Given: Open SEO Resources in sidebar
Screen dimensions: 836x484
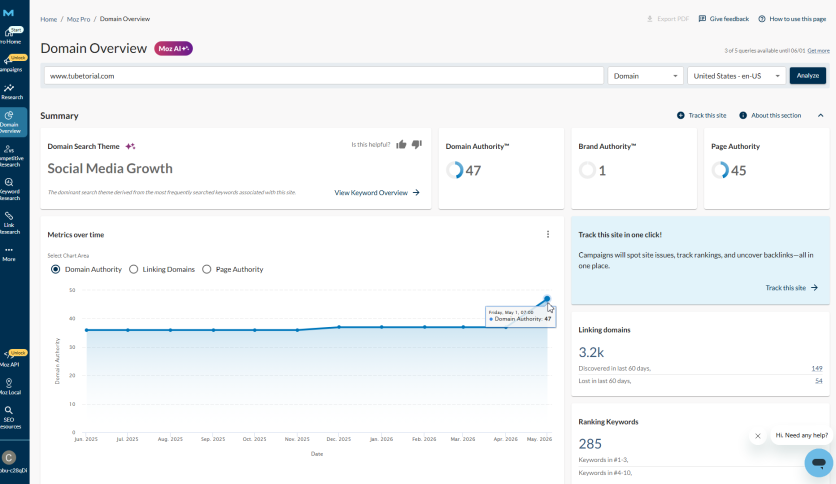Looking at the screenshot, I should click(x=11, y=417).
